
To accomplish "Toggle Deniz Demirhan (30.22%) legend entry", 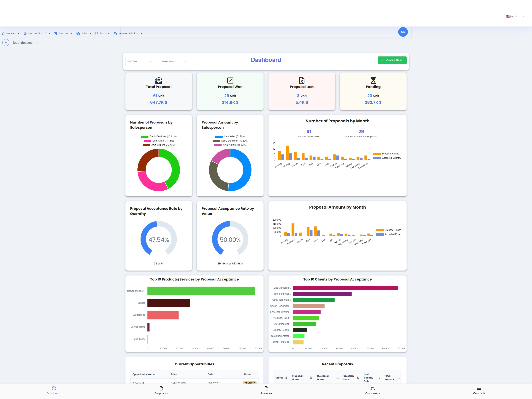I will 230,141.
